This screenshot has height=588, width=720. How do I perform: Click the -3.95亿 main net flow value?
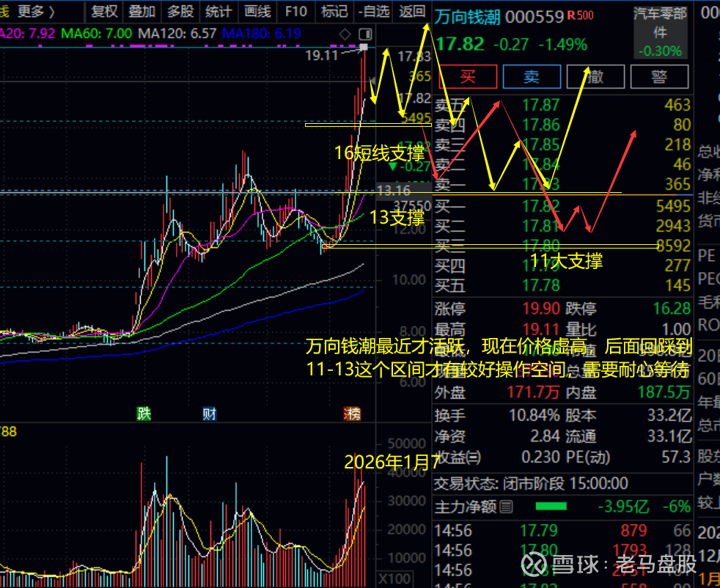pos(623,507)
